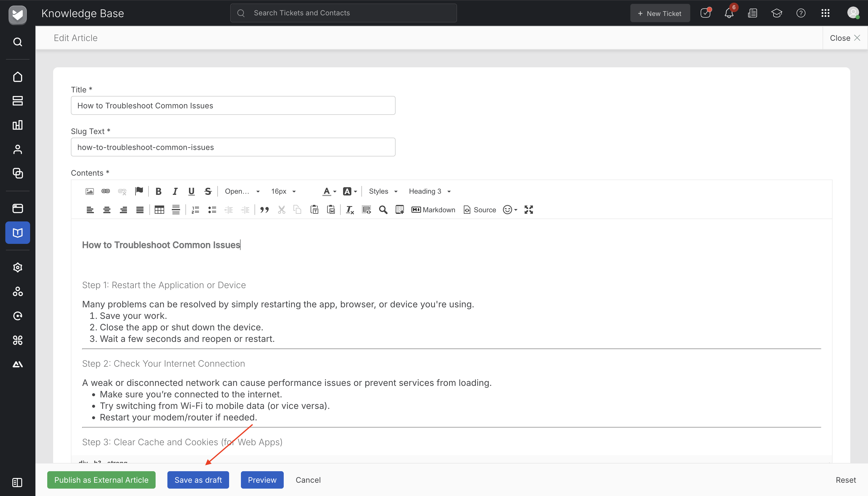View the HTML Source

pyautogui.click(x=480, y=210)
